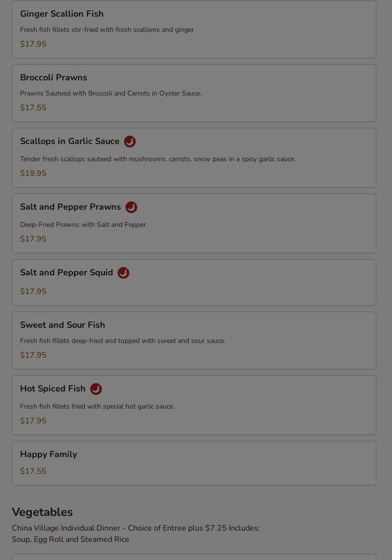The image size is (392, 560).
Task: Click the chili icon beside Hot Spiced Fish
Action: tap(96, 389)
